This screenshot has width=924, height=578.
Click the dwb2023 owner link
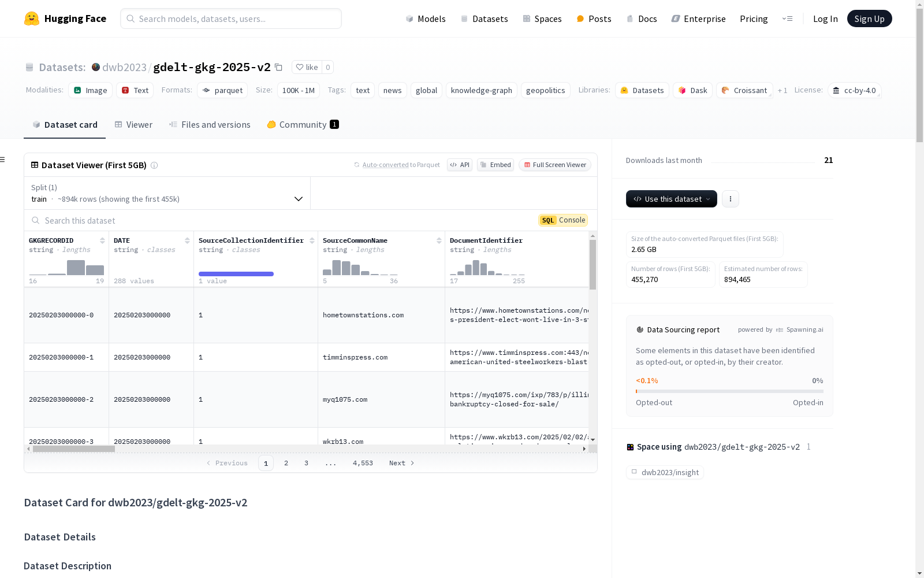[124, 67]
